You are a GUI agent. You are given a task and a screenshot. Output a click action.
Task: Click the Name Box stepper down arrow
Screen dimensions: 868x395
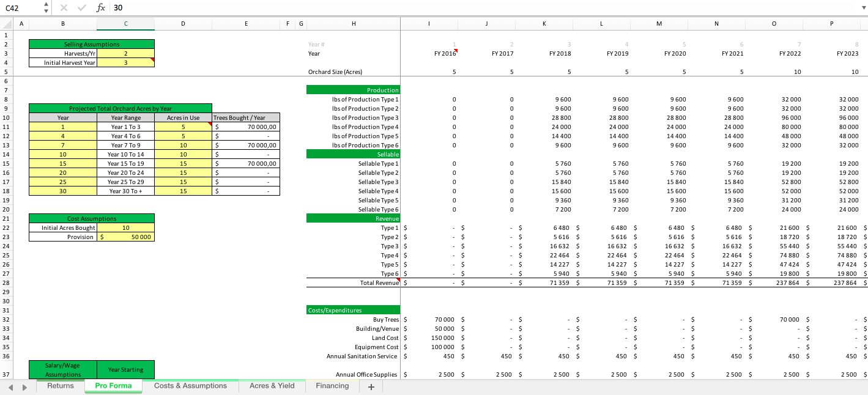pyautogui.click(x=45, y=12)
